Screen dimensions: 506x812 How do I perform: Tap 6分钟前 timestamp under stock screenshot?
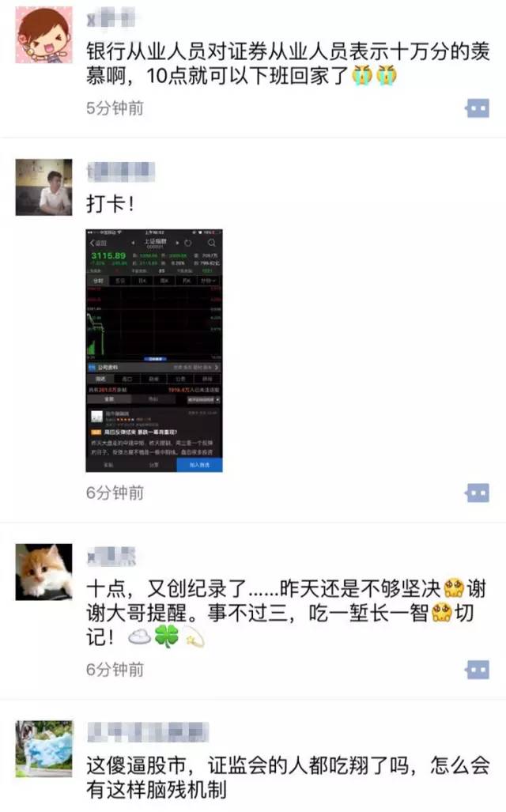click(115, 493)
